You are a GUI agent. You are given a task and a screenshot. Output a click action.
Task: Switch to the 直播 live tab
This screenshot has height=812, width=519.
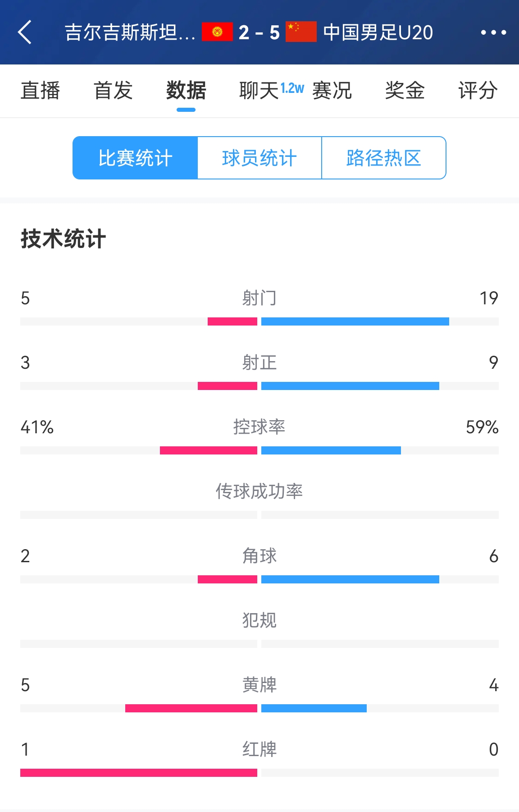tap(41, 91)
